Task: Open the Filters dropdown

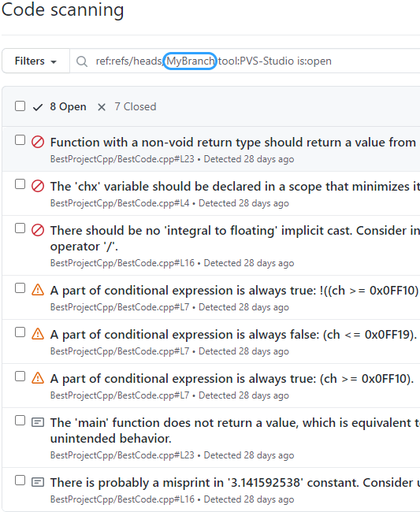Action: (35, 61)
